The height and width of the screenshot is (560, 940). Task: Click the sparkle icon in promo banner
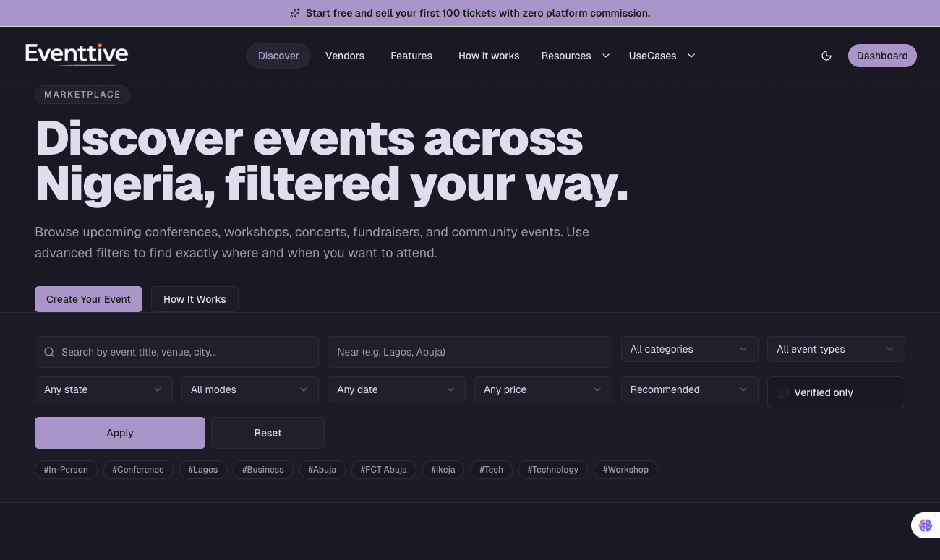tap(295, 13)
